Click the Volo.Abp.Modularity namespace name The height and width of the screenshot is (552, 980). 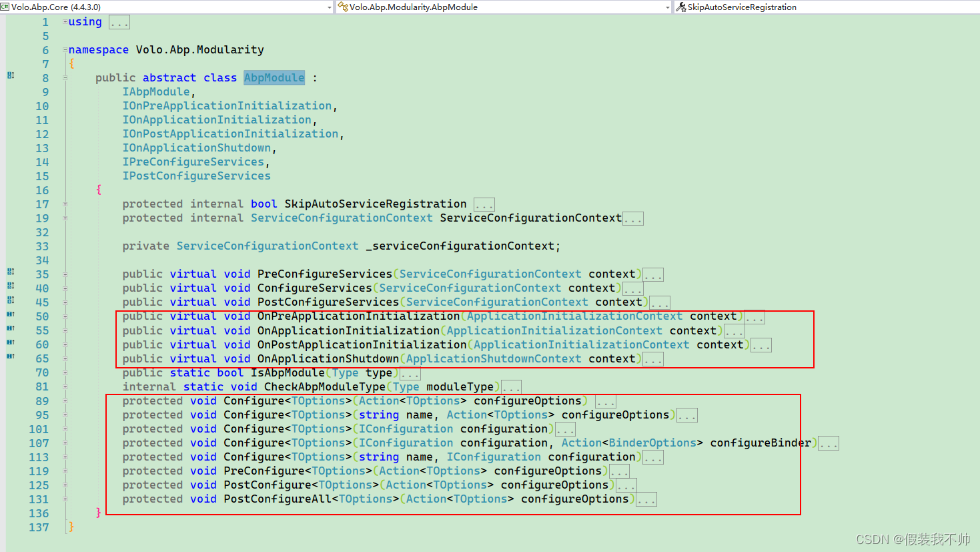pos(200,49)
